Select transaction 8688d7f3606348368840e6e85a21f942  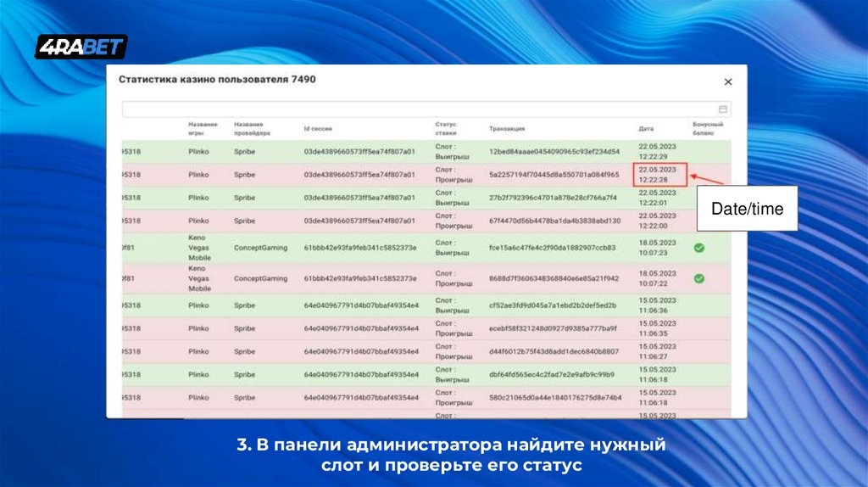point(554,278)
